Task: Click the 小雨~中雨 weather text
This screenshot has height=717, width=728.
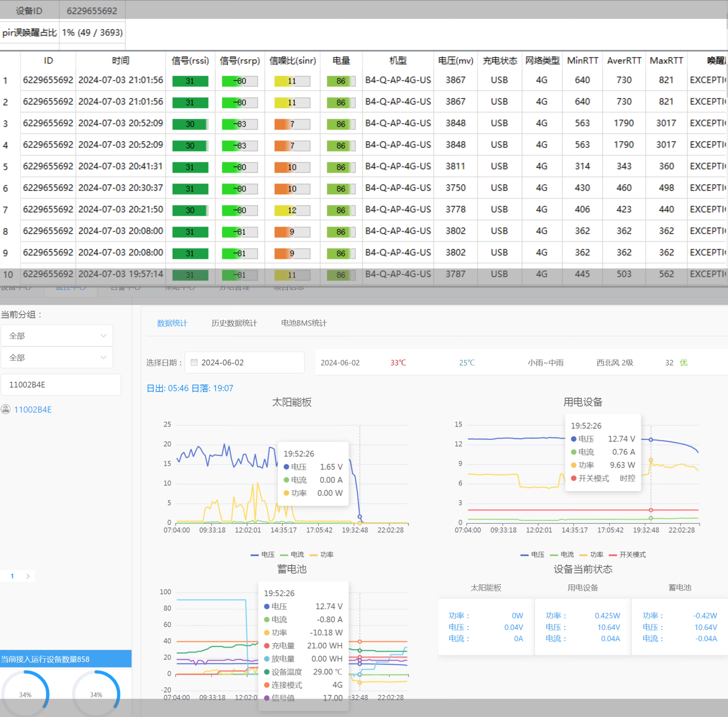Action: [x=545, y=363]
